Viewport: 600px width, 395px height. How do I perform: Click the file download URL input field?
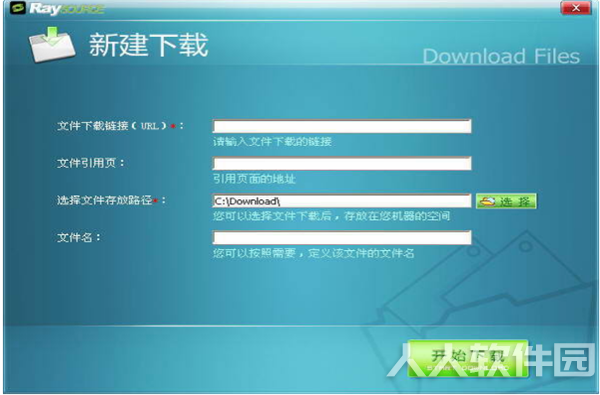click(x=342, y=126)
